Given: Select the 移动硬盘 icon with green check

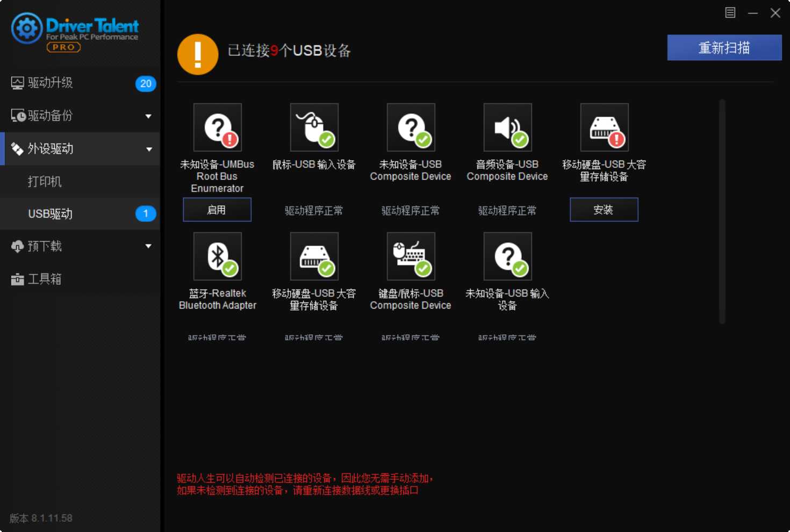Looking at the screenshot, I should pyautogui.click(x=314, y=256).
